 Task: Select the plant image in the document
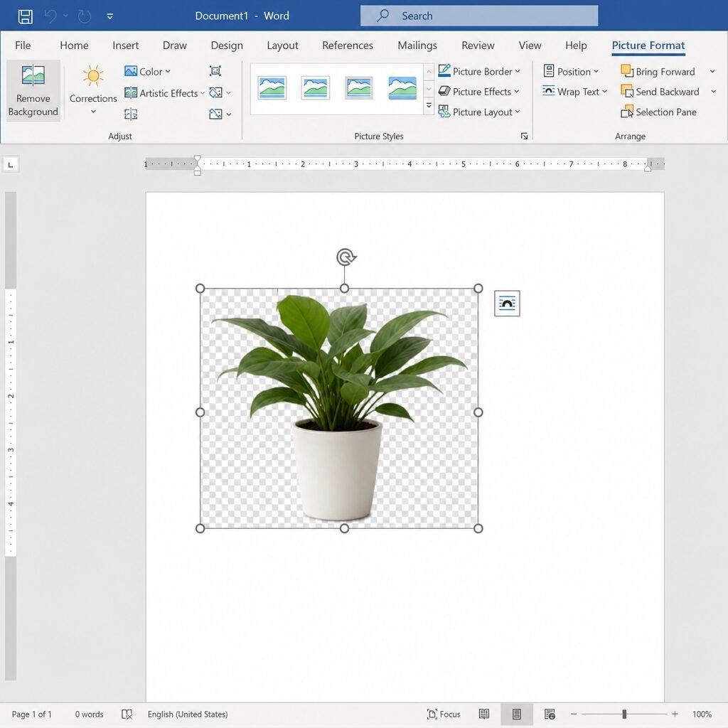pos(339,408)
